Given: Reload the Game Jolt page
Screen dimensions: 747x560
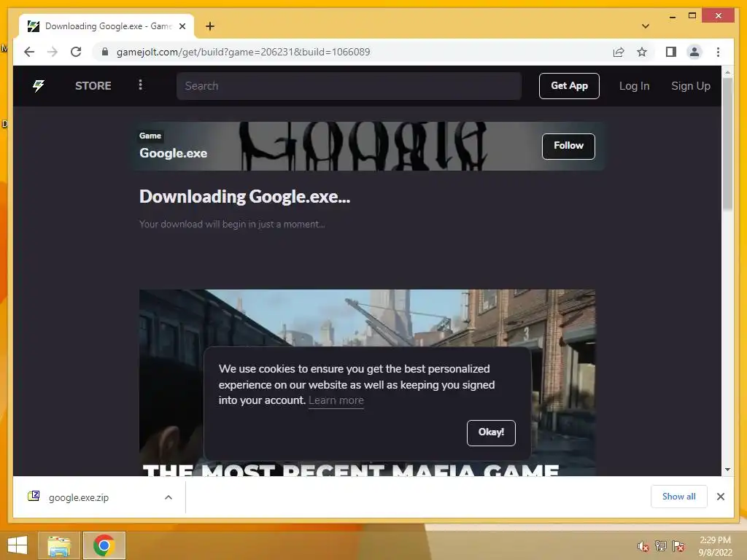Looking at the screenshot, I should (76, 52).
